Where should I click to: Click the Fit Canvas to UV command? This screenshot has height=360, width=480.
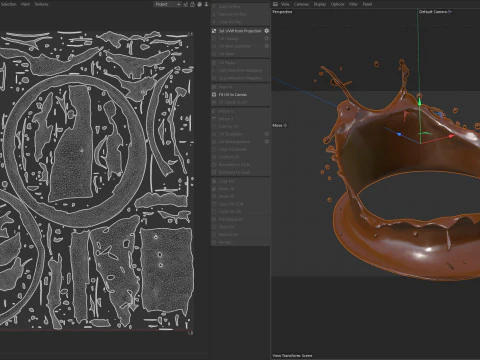click(x=233, y=102)
